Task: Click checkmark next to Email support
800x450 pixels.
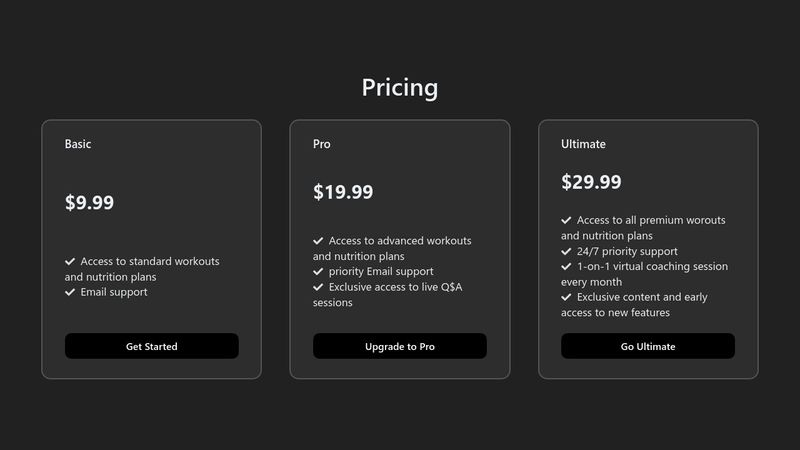Action: tap(70, 292)
